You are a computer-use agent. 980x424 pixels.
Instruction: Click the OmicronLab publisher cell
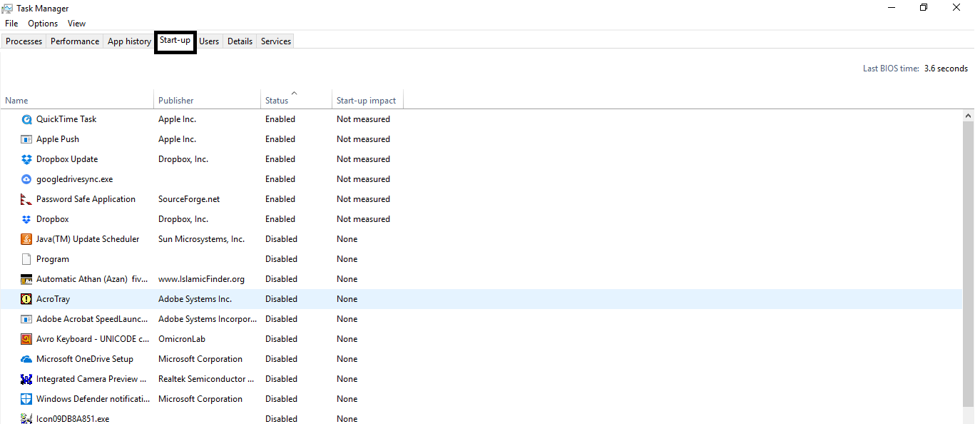pos(181,339)
